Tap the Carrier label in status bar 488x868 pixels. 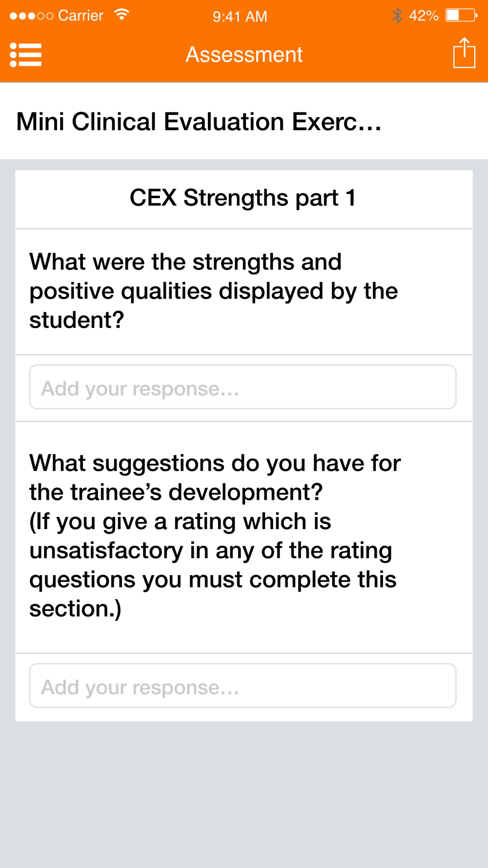pyautogui.click(x=81, y=16)
